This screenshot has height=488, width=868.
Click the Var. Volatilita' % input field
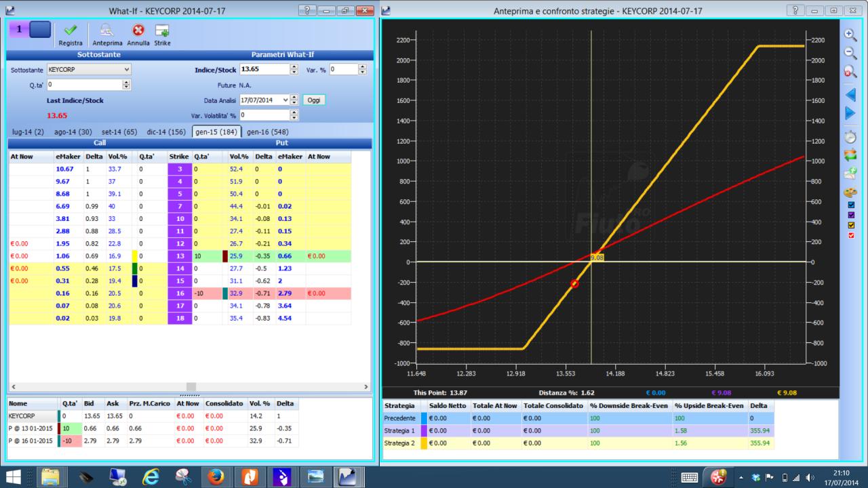tap(264, 115)
